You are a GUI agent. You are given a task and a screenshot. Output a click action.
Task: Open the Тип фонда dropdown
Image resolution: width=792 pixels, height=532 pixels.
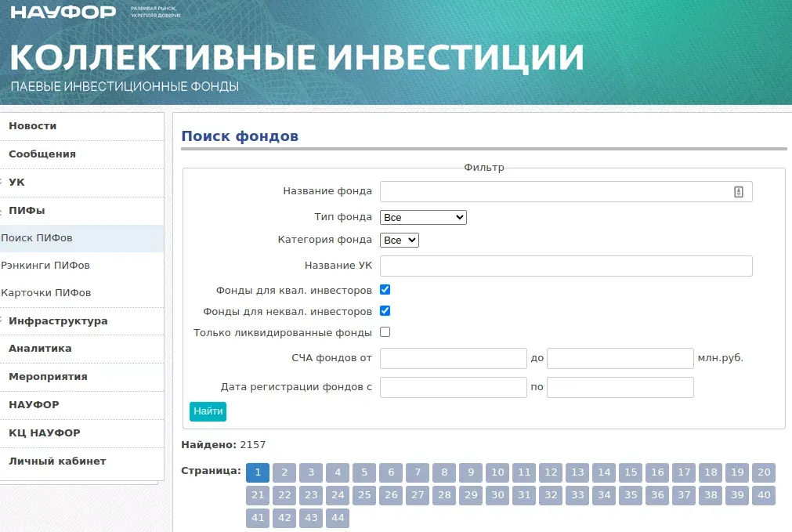coord(423,217)
